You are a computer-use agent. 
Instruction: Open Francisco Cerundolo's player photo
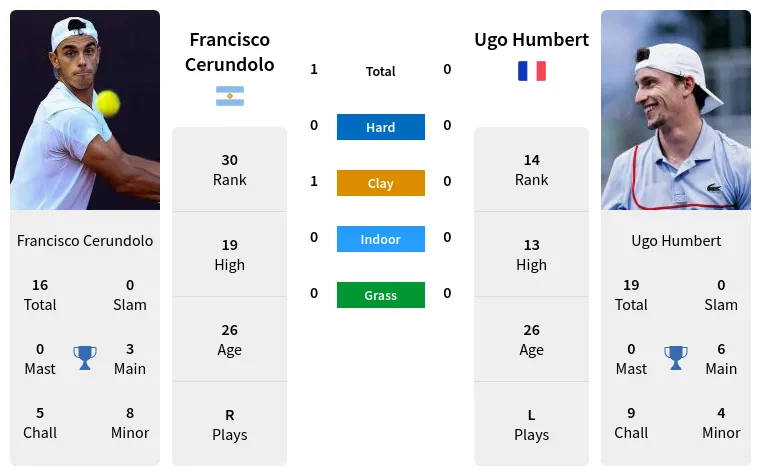pyautogui.click(x=85, y=110)
